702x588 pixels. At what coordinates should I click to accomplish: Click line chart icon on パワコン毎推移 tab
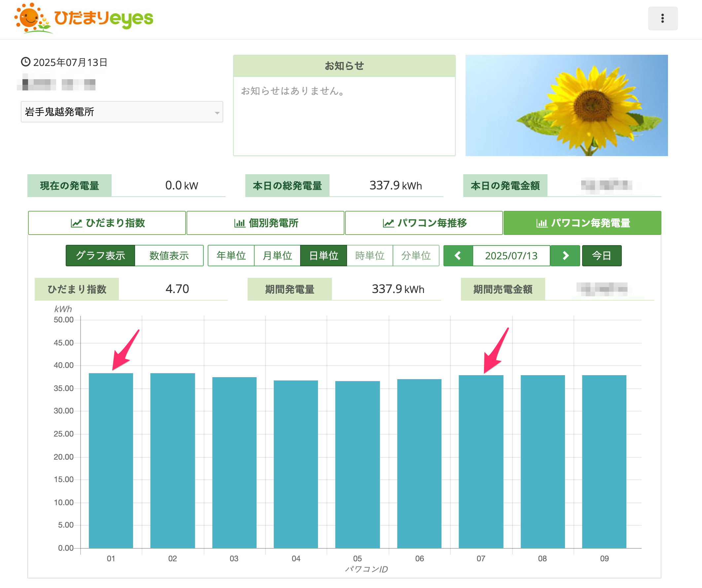click(x=388, y=223)
